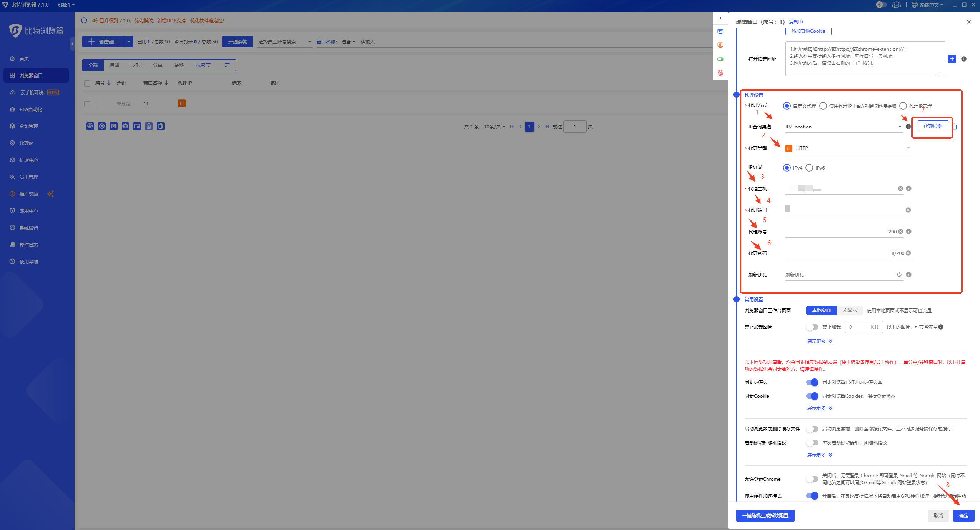Open 代理IP in the left sidebar
The image size is (980, 530).
tap(26, 143)
